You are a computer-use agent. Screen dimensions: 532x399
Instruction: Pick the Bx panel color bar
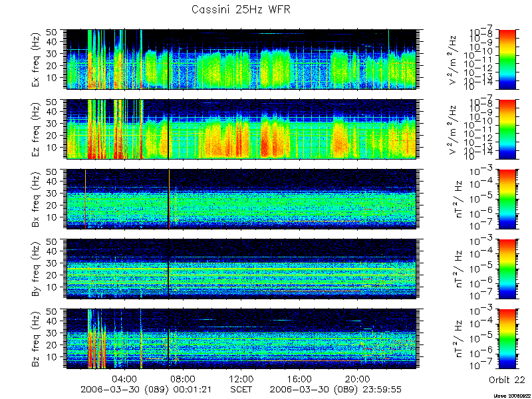tap(507, 199)
